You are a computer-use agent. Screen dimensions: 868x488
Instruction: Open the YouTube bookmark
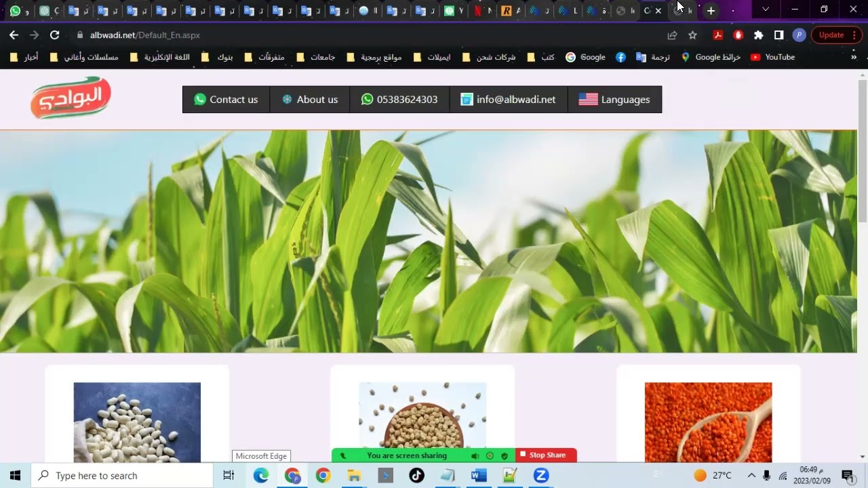[772, 57]
